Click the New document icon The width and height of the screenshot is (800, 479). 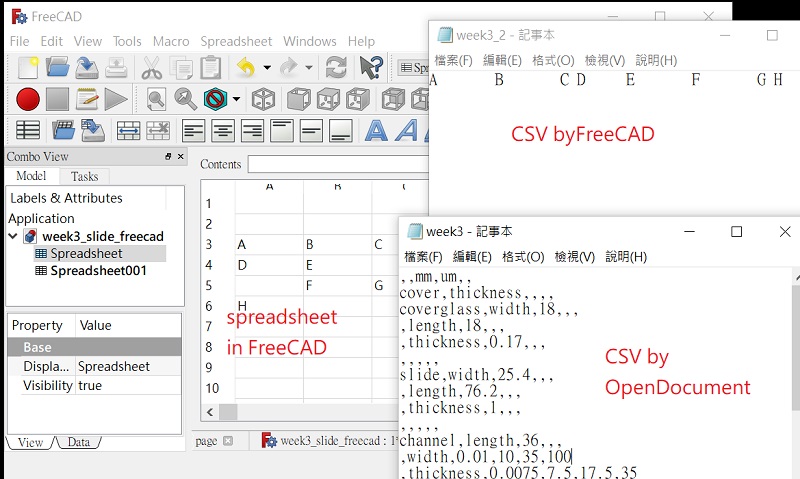click(28, 67)
